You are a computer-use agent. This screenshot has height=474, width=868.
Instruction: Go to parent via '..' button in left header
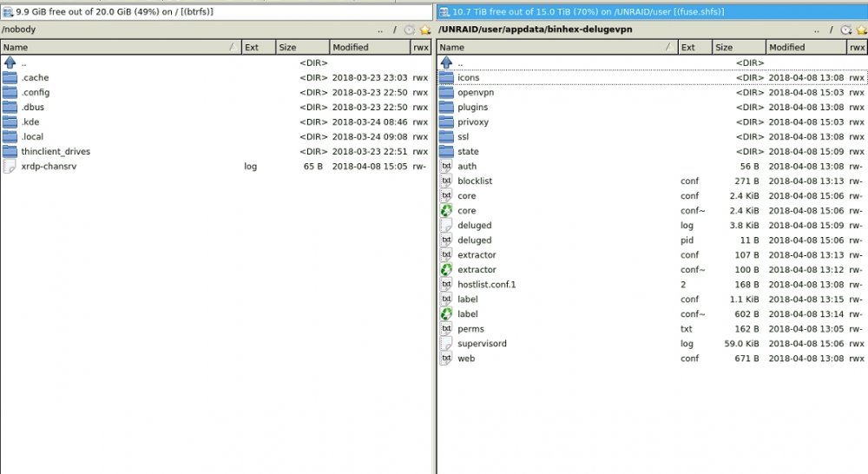tap(380, 30)
